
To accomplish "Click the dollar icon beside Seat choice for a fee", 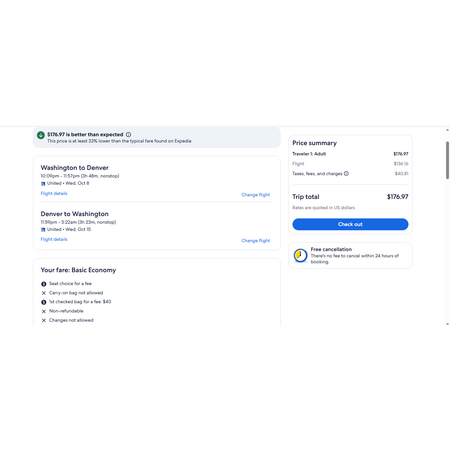I will [x=44, y=284].
